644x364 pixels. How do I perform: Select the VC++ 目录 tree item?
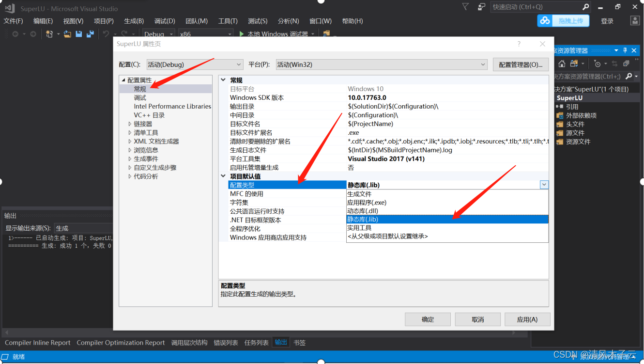[x=149, y=115]
